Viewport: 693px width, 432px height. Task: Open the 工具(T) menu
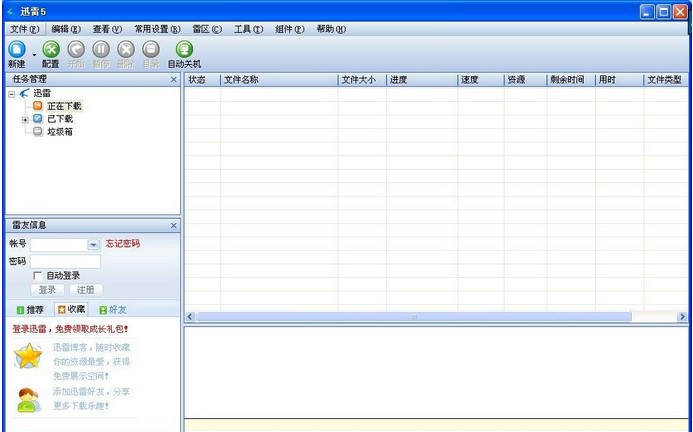pos(248,29)
